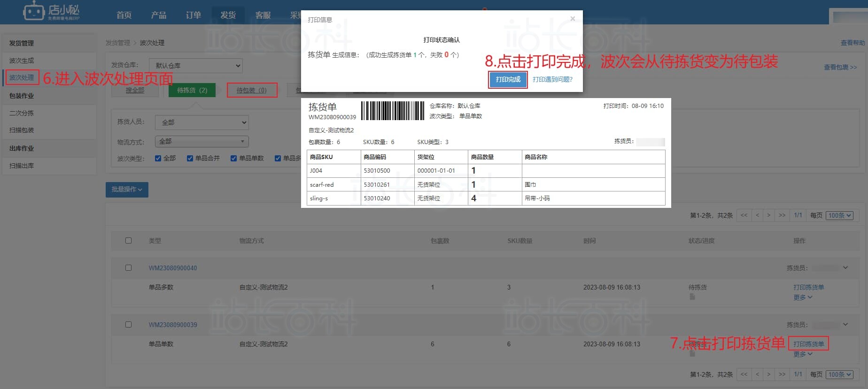Go to first page using top << arrow

pyautogui.click(x=744, y=215)
